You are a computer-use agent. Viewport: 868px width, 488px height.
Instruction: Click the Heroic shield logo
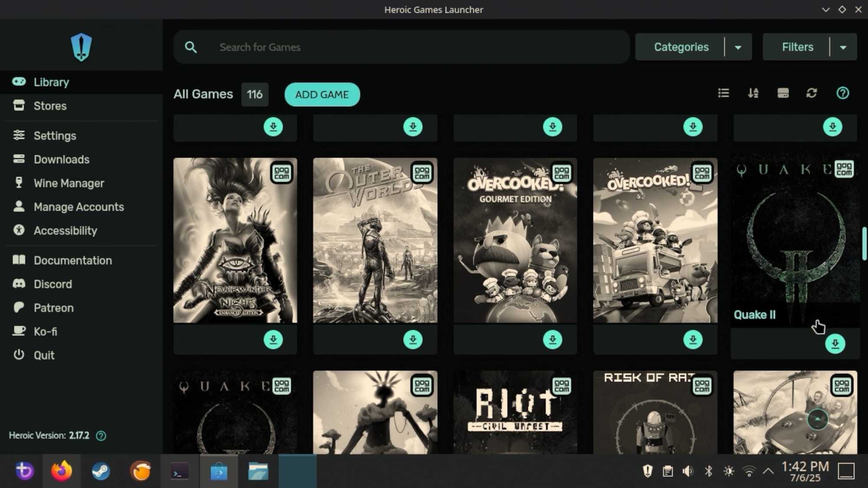81,47
